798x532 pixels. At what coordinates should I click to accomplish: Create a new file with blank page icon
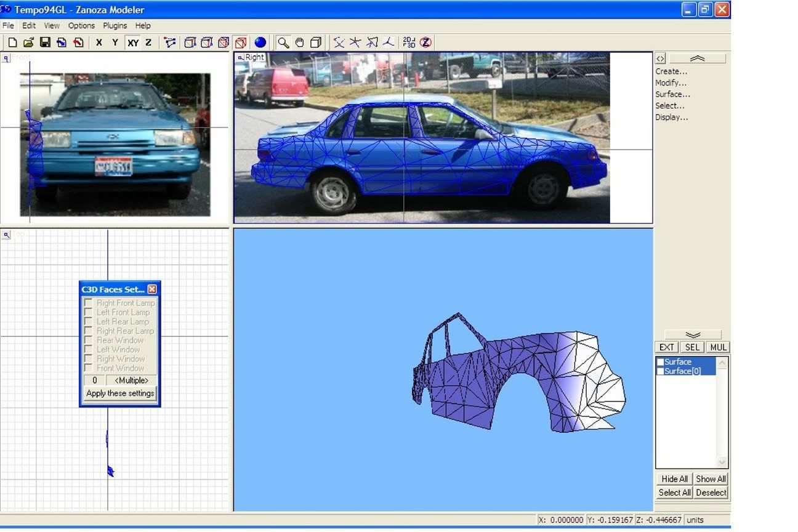pos(12,42)
